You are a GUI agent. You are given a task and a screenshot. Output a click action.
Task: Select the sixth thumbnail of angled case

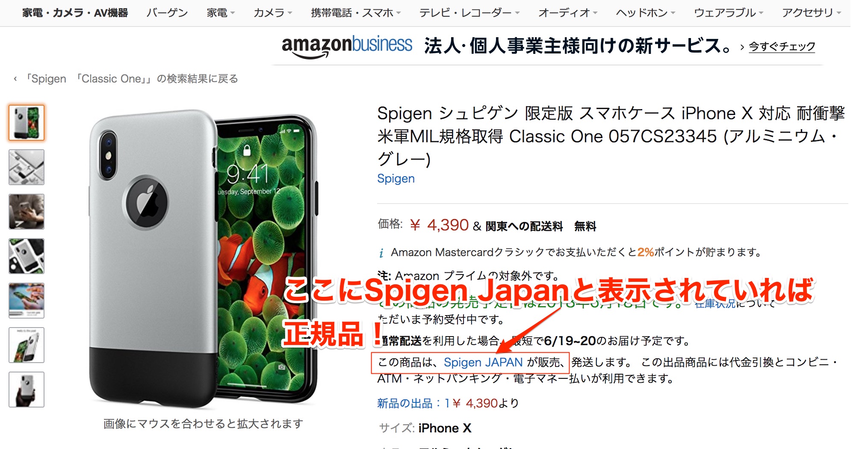(x=27, y=345)
